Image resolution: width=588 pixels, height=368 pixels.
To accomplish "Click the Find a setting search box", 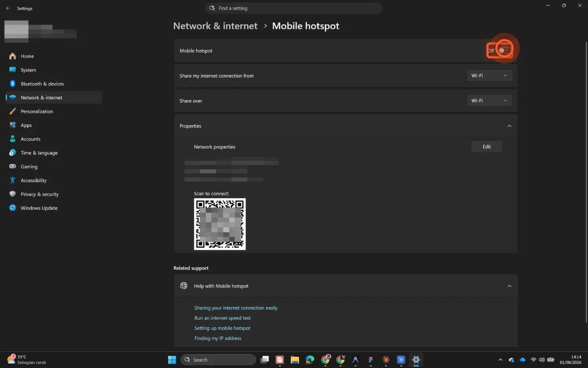I will tap(294, 8).
